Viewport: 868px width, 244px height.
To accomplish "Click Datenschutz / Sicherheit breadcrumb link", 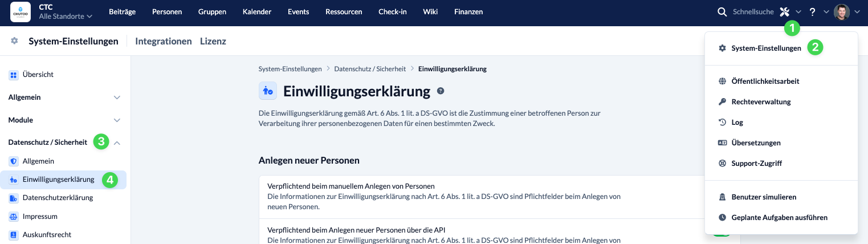I will point(370,68).
